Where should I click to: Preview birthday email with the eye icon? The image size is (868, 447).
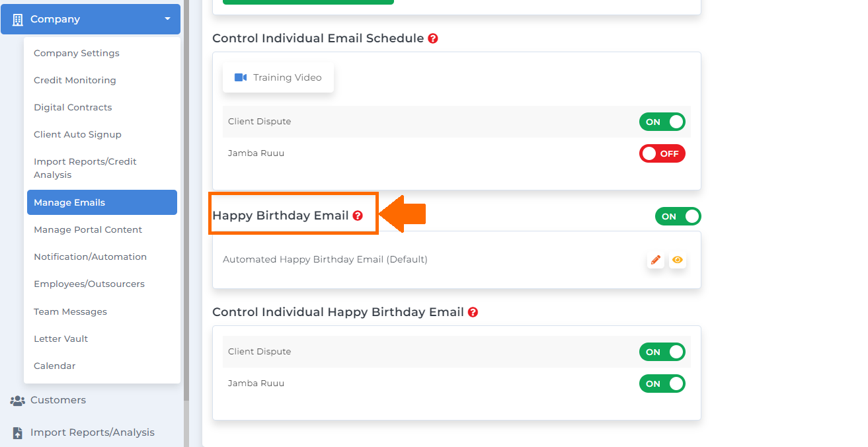coord(678,260)
